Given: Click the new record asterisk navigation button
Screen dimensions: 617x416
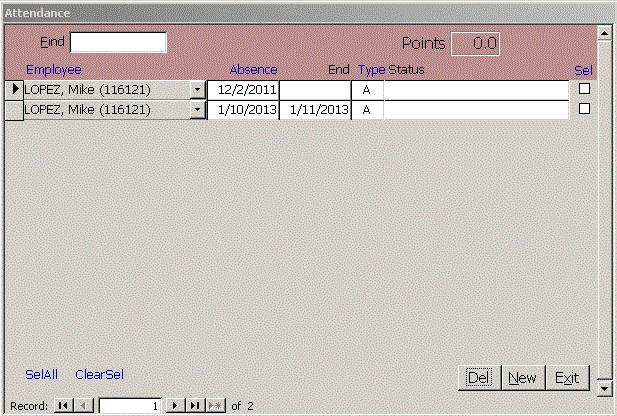Looking at the screenshot, I should (x=216, y=406).
